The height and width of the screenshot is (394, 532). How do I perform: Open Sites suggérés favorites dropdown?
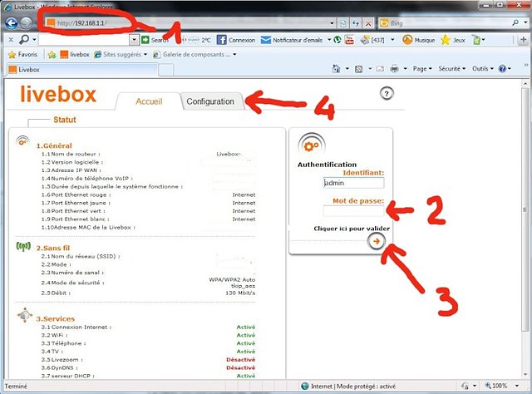click(119, 55)
